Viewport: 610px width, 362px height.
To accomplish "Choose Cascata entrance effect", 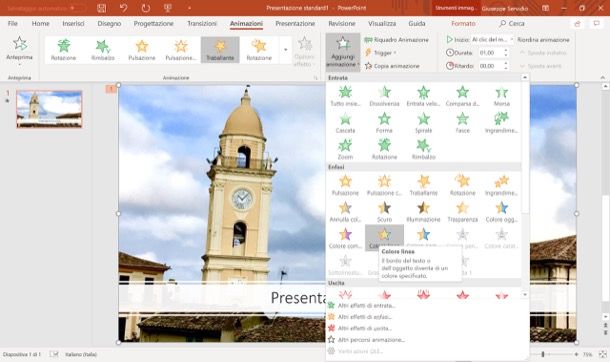I will click(x=345, y=123).
